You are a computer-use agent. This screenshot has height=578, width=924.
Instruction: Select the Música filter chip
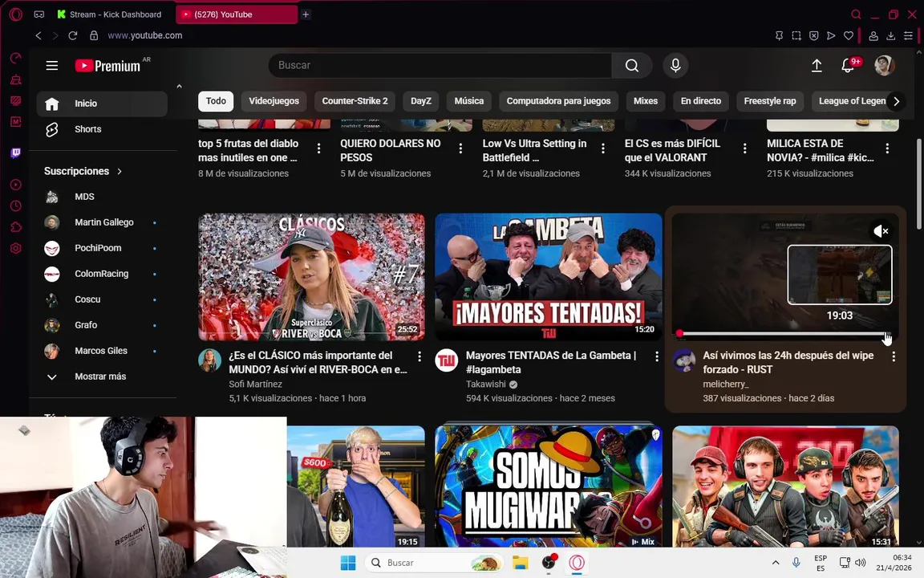pos(469,101)
